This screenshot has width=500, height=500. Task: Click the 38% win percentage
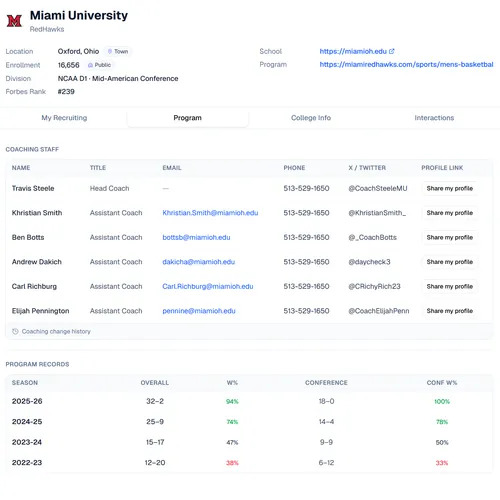[x=232, y=463]
